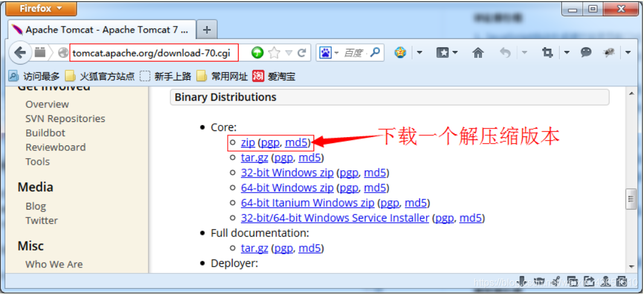Click the bug icon in the toolbar
The height and width of the screenshot is (294, 644).
point(609,52)
